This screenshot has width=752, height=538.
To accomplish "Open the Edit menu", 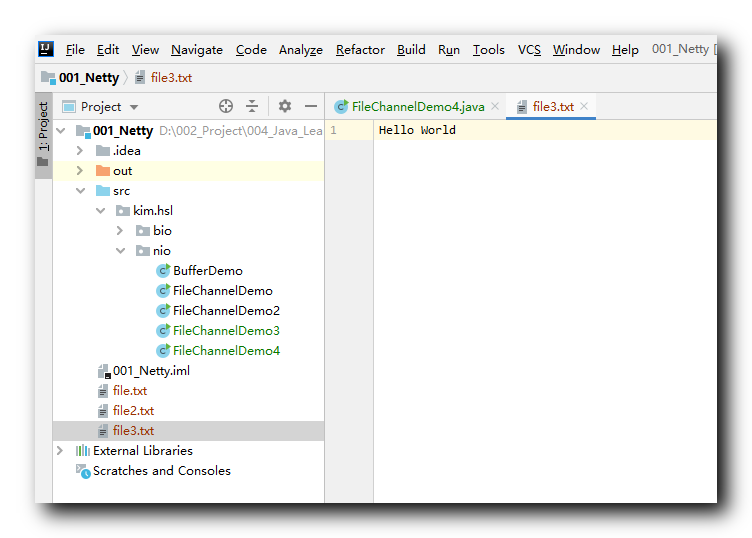I will point(108,50).
